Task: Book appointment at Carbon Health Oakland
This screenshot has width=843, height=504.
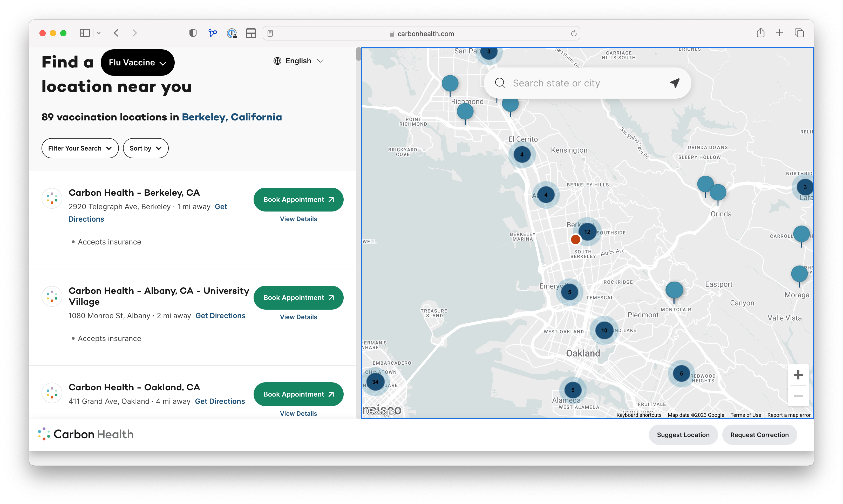Action: 298,394
